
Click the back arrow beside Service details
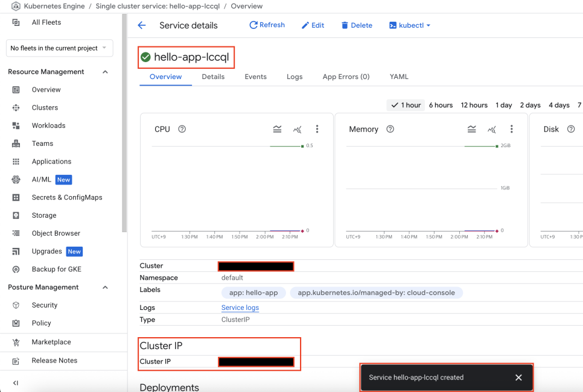coord(142,25)
